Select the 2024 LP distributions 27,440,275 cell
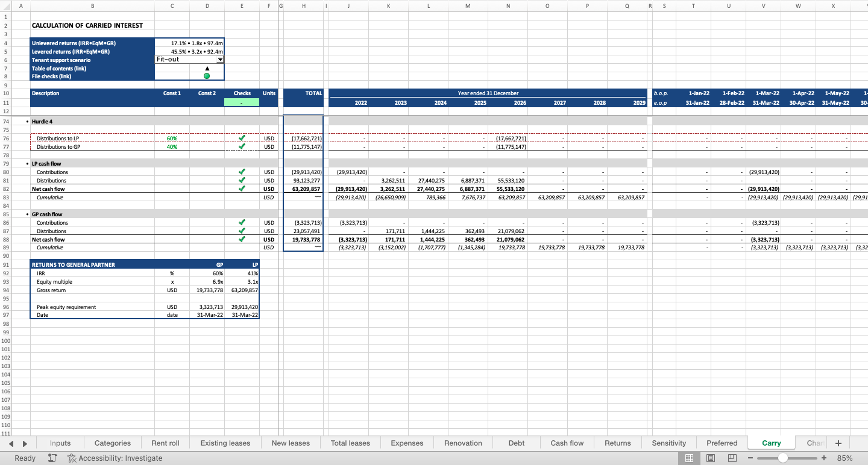 [x=428, y=181]
